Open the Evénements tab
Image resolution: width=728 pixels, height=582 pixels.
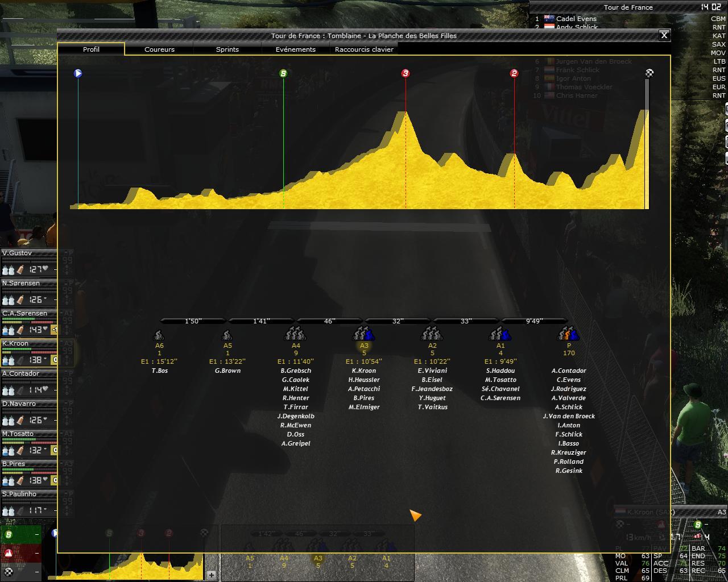coord(295,49)
